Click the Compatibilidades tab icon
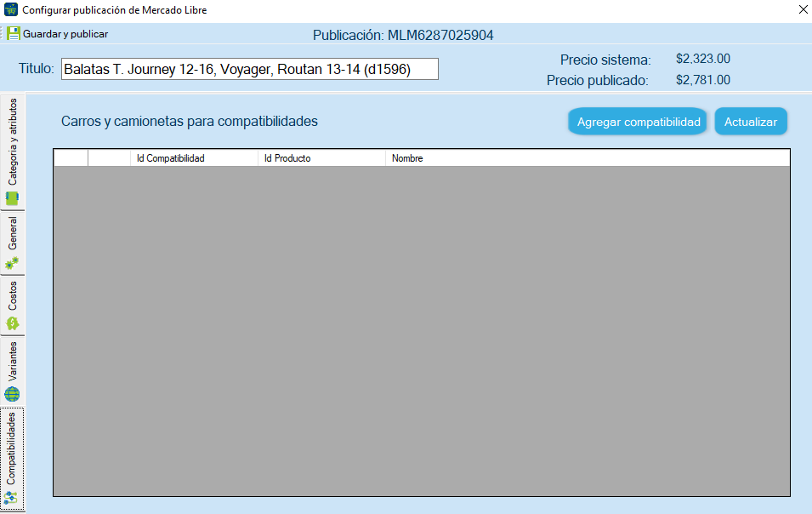Image resolution: width=812 pixels, height=514 pixels. [11, 499]
